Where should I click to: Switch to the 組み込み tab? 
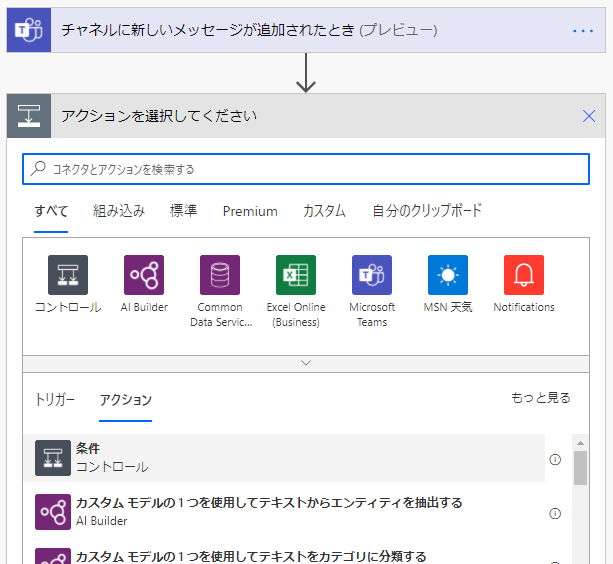pos(119,211)
